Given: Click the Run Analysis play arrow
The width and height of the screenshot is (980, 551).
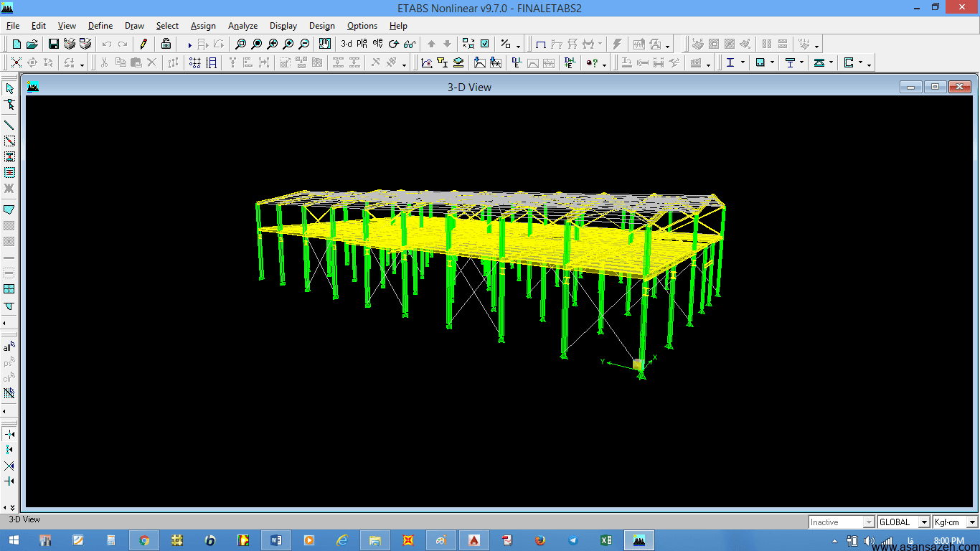Looking at the screenshot, I should tap(189, 44).
